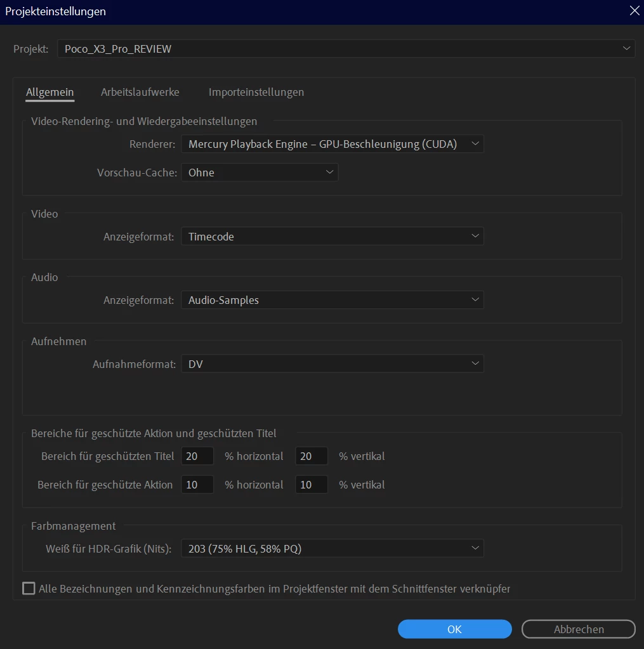This screenshot has height=649, width=644.
Task: Open the Arbeitslaufwerke tab
Action: [x=140, y=92]
